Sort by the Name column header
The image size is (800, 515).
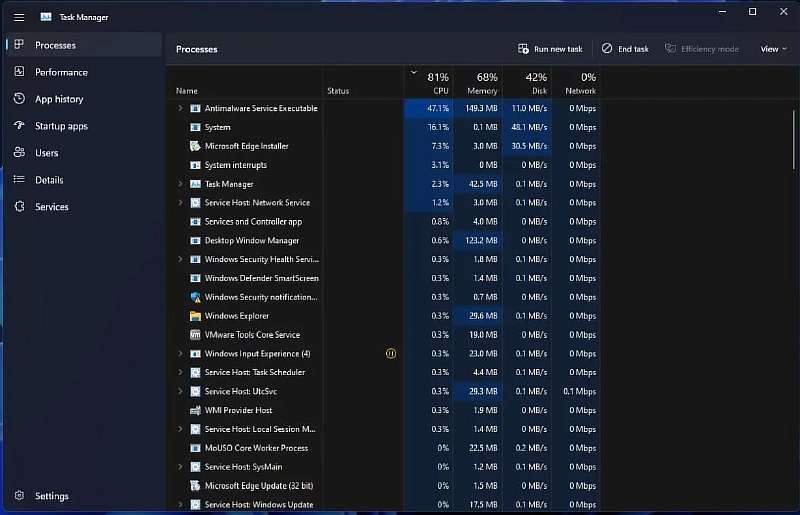tap(245, 83)
